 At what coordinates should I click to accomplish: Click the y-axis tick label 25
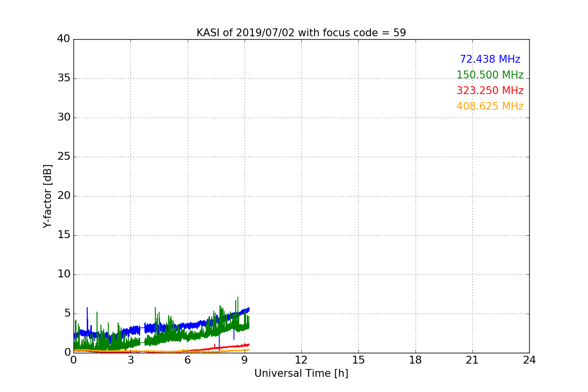64,157
